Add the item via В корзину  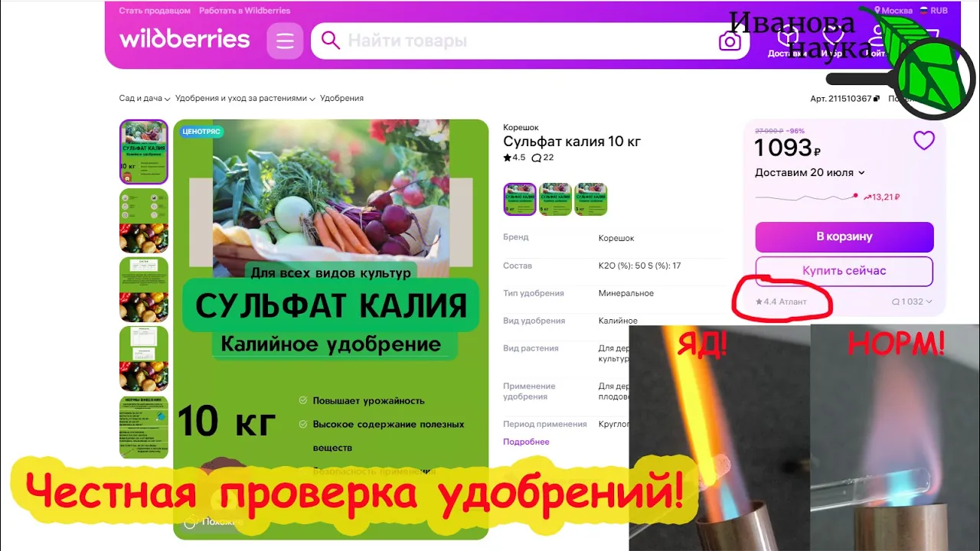click(x=844, y=237)
